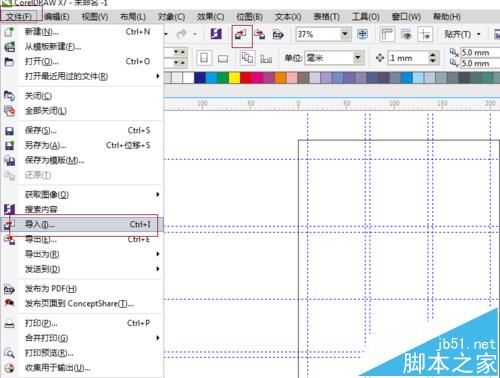500x378 pixels.
Task: Choose Save in the File menu
Action: (82, 130)
